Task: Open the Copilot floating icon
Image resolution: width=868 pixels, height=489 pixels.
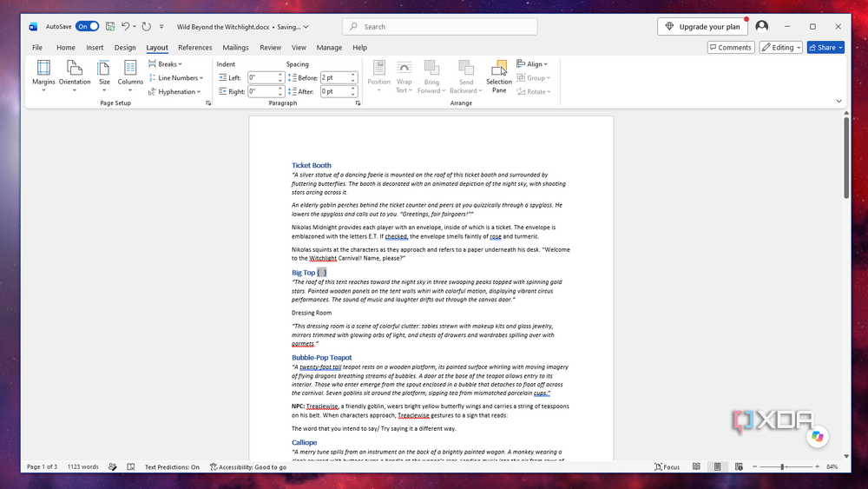Action: click(x=817, y=436)
